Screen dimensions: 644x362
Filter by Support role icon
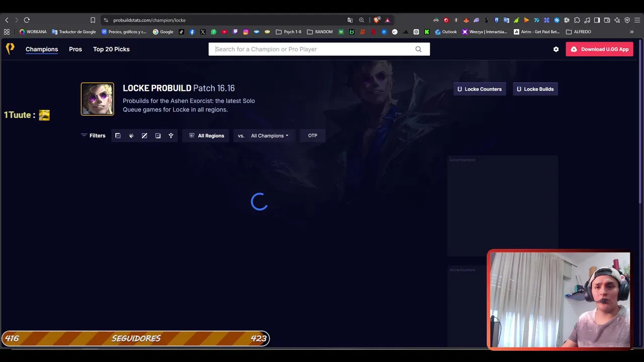(171, 136)
